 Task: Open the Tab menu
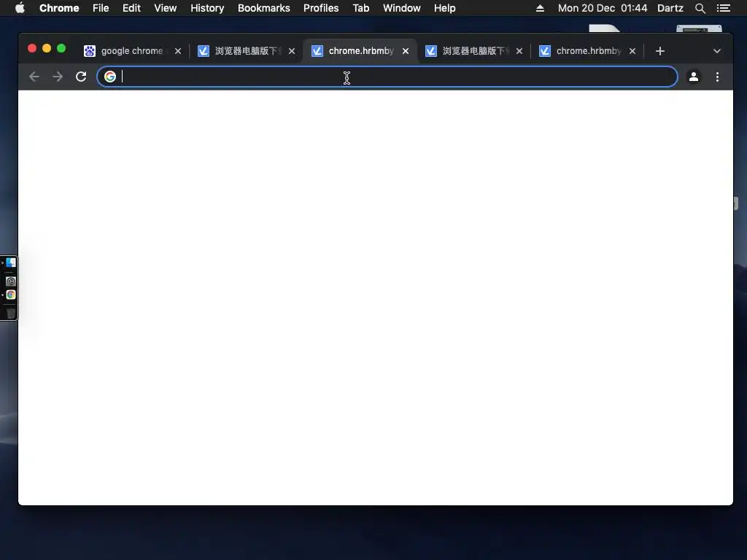tap(361, 8)
